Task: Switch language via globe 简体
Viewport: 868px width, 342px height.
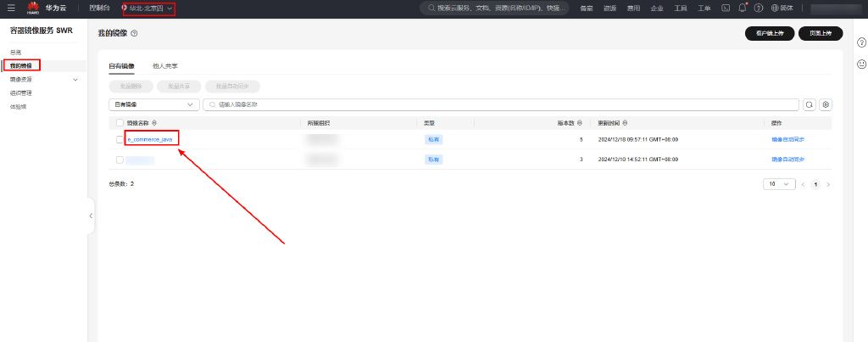Action: pos(782,8)
